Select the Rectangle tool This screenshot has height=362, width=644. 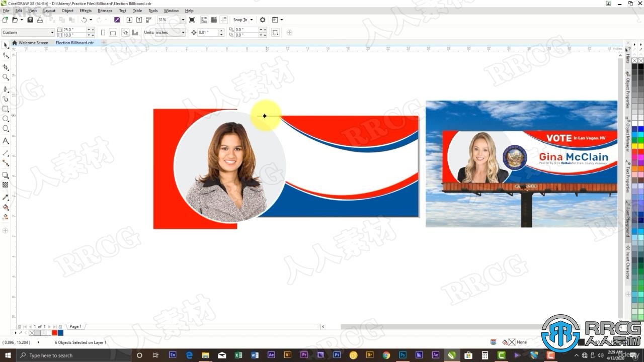point(6,109)
